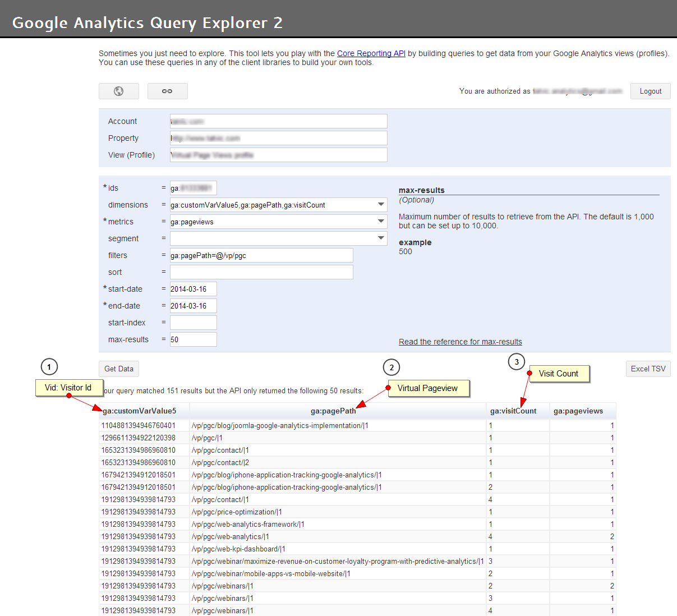Viewport: 677px width, 616px height.
Task: Focus the filters input field
Action: [x=261, y=255]
